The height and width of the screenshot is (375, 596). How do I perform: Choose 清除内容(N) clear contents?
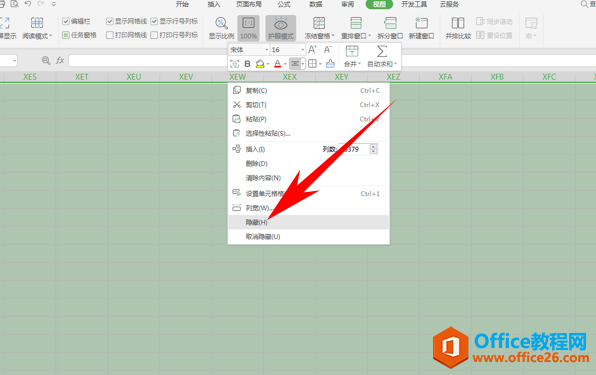tap(308, 178)
